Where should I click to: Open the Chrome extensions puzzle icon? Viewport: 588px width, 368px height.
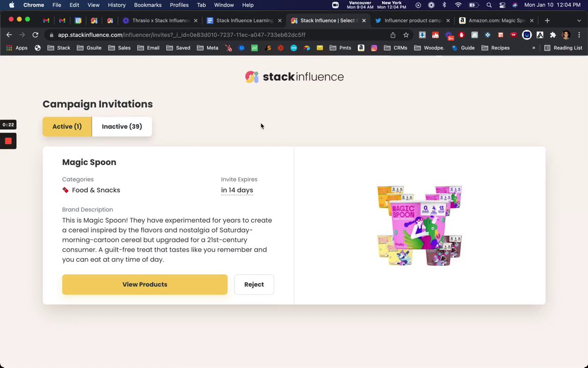click(x=553, y=35)
